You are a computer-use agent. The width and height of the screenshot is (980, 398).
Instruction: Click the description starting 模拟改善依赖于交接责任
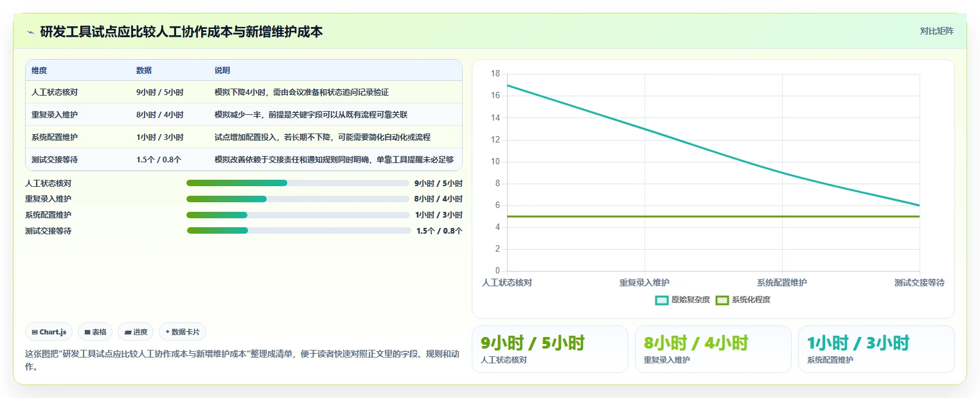[334, 160]
